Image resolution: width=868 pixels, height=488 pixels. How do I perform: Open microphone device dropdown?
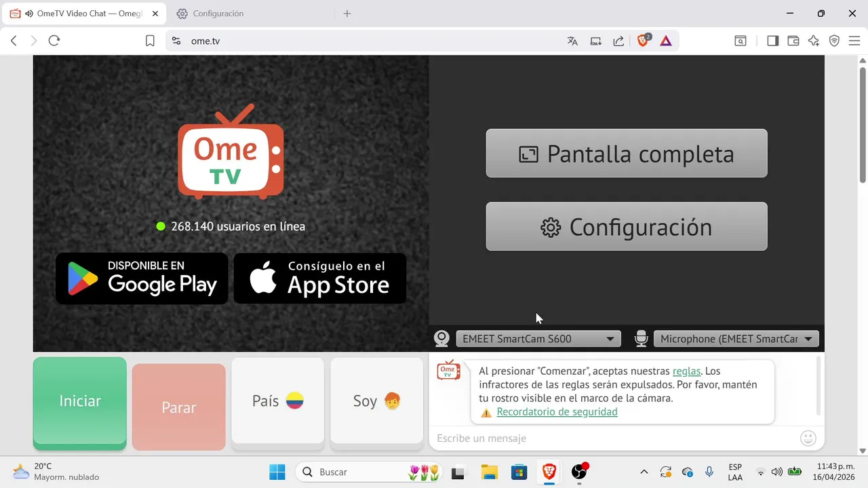pyautogui.click(x=736, y=339)
